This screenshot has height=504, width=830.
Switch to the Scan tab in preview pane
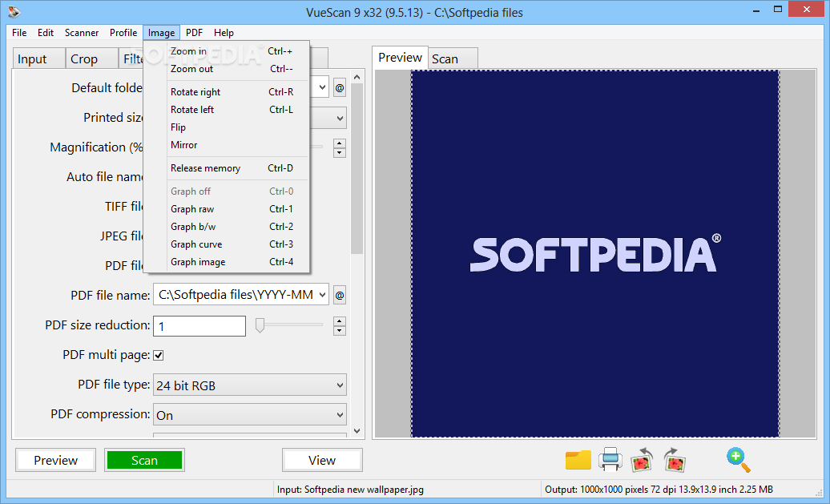click(x=453, y=58)
